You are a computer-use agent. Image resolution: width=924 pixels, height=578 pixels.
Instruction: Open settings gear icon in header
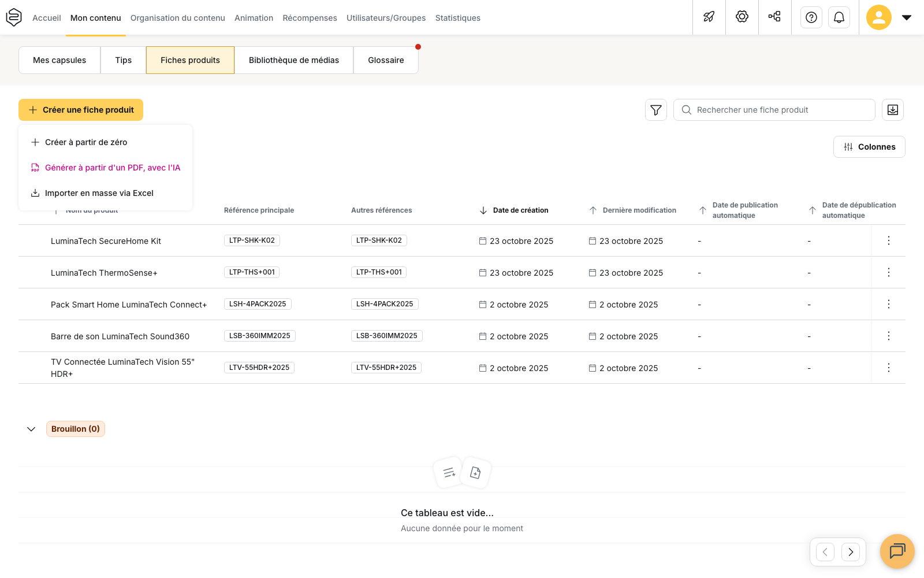coord(742,17)
